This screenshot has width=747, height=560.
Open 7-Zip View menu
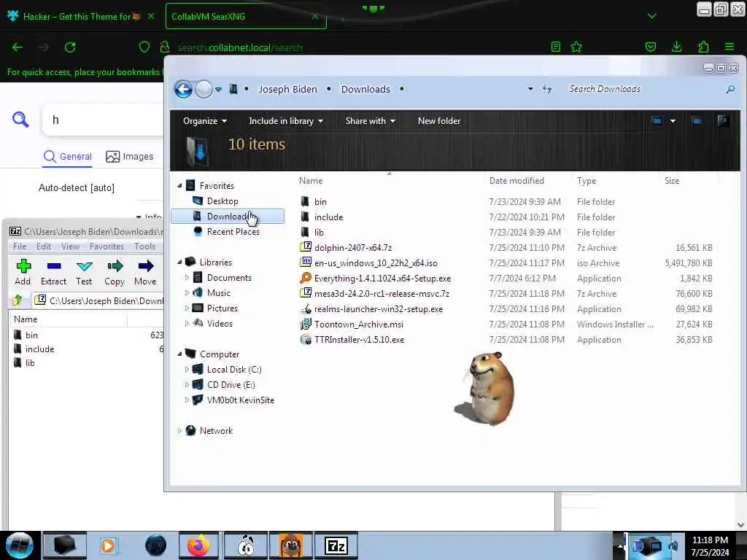pyautogui.click(x=70, y=246)
